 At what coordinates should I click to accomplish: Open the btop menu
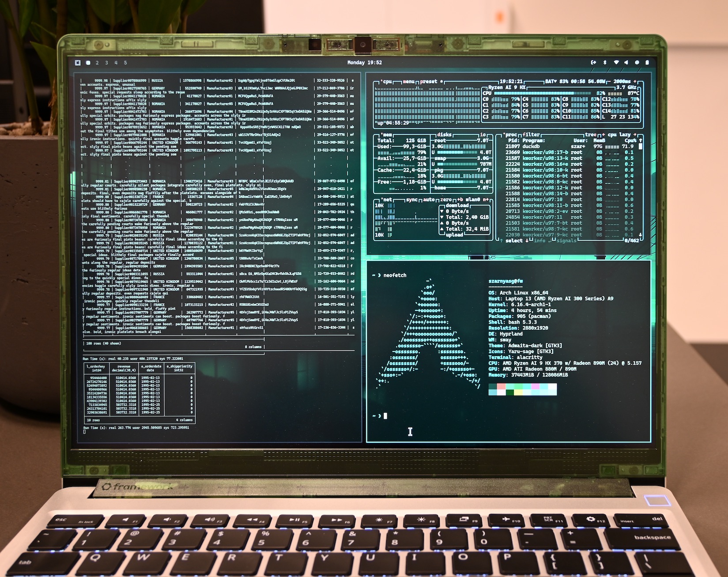coord(408,82)
